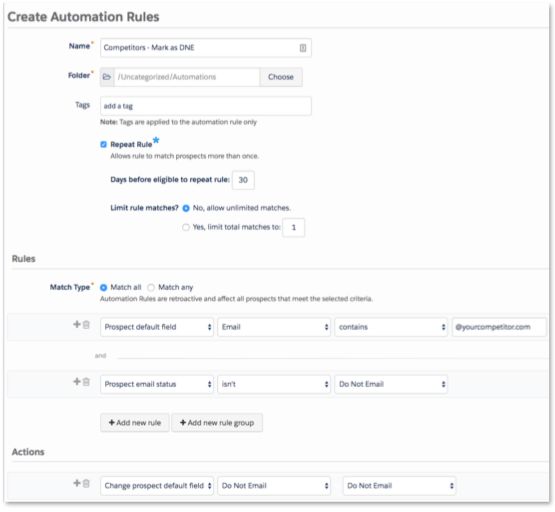The image size is (555, 512).
Task: Click the plus icon on the Email rule row
Action: (x=77, y=324)
